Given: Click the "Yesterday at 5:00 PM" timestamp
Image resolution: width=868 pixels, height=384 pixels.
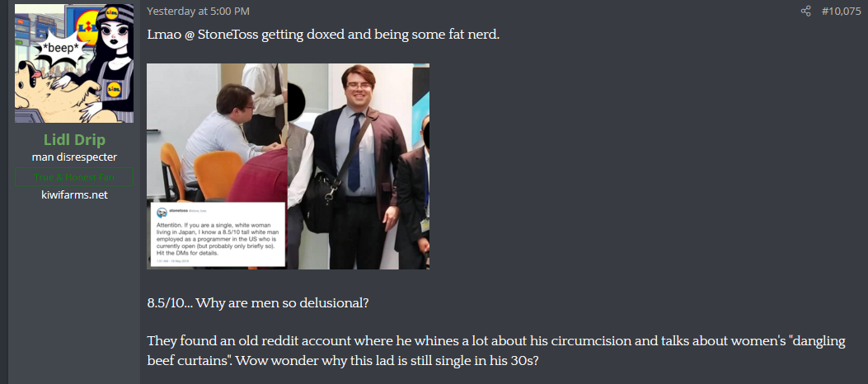Looking at the screenshot, I should pos(198,11).
